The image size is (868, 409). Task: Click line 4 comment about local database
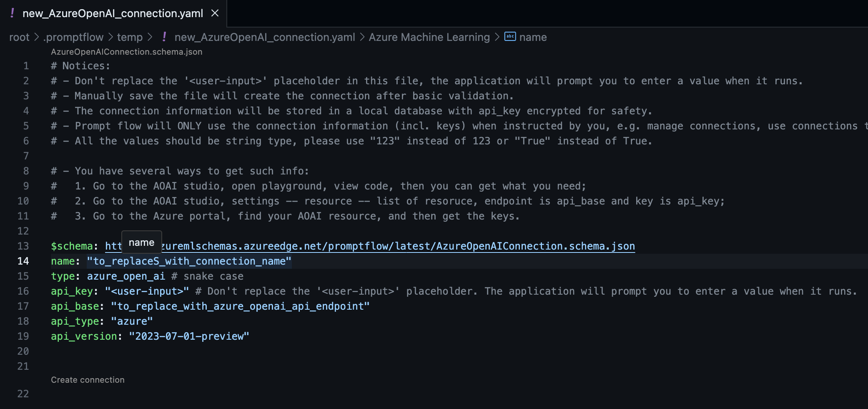351,111
